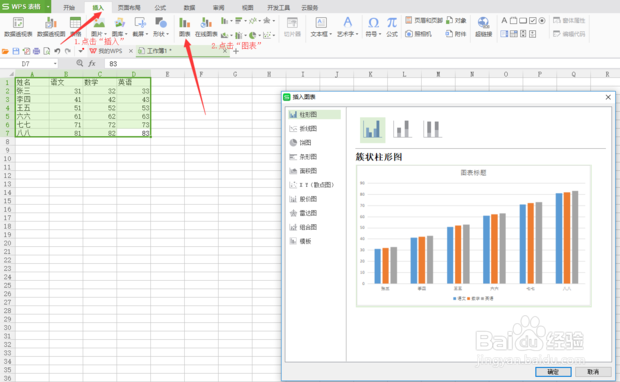The height and width of the screenshot is (382, 620).
Task: Switch to the 开发工具 (Developer) tab
Action: click(x=278, y=8)
